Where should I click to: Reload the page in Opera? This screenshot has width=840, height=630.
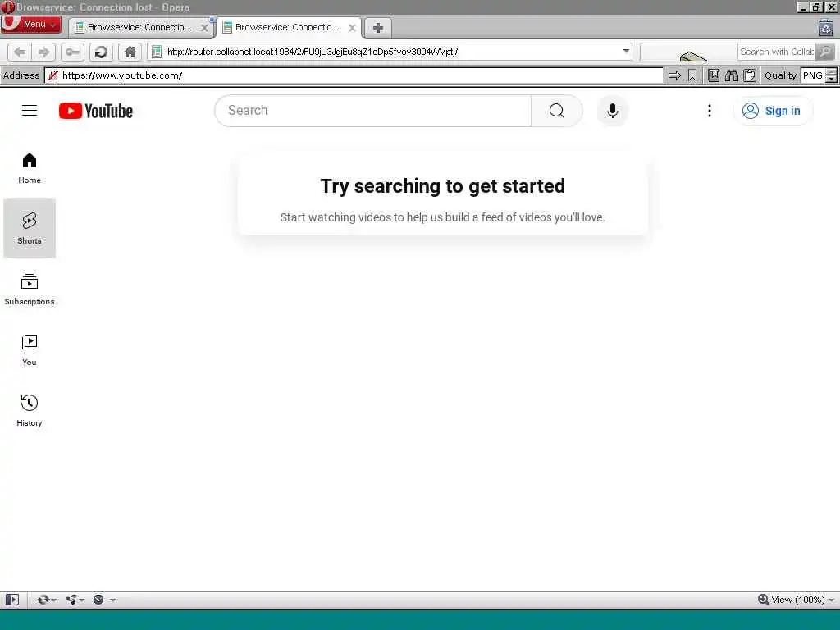[101, 52]
